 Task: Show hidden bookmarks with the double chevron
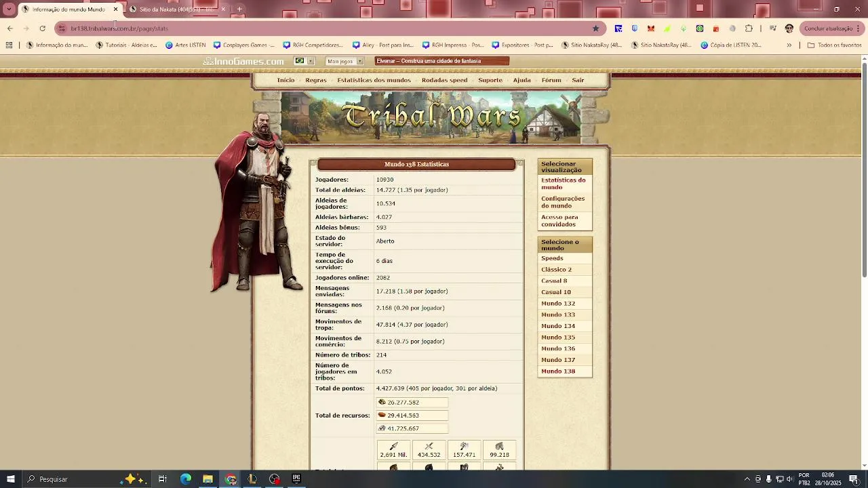(789, 45)
